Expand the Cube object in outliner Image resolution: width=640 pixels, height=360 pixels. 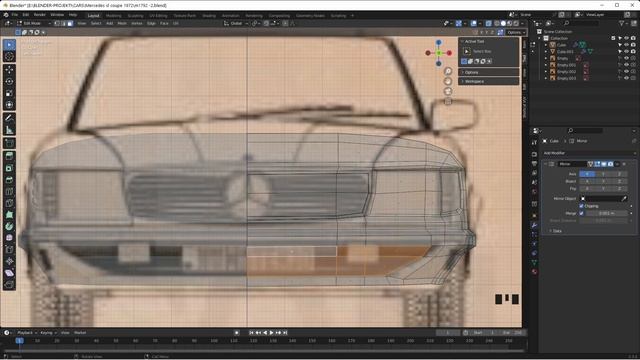pos(546,45)
